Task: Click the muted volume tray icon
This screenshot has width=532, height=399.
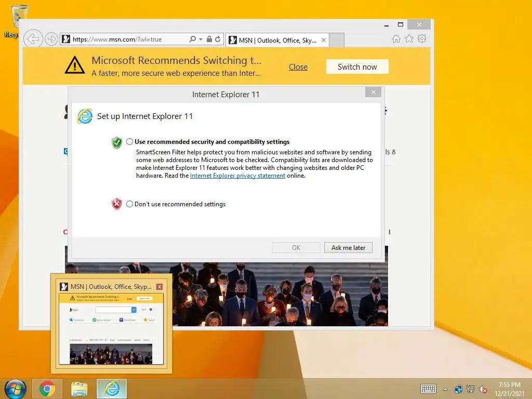Action: (483, 389)
